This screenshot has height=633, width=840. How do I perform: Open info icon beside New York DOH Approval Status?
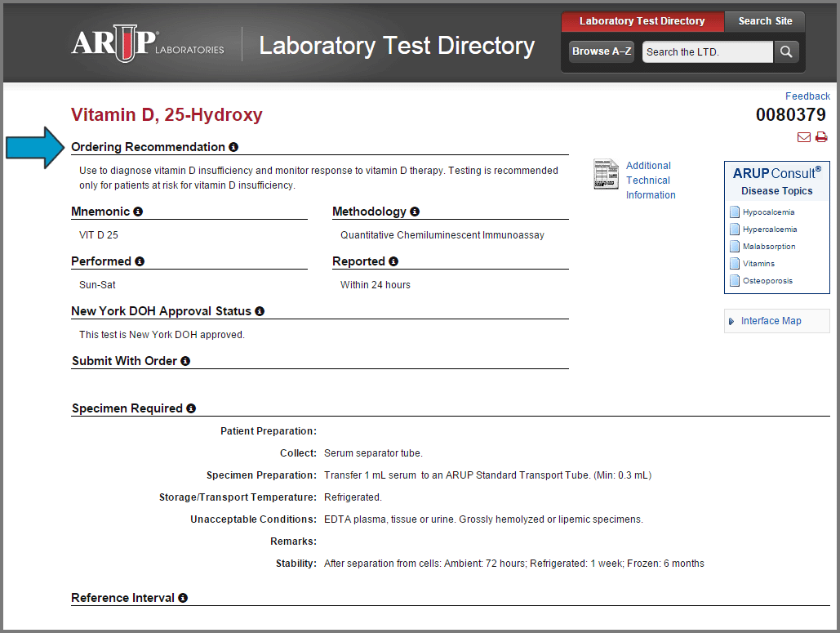coord(260,311)
